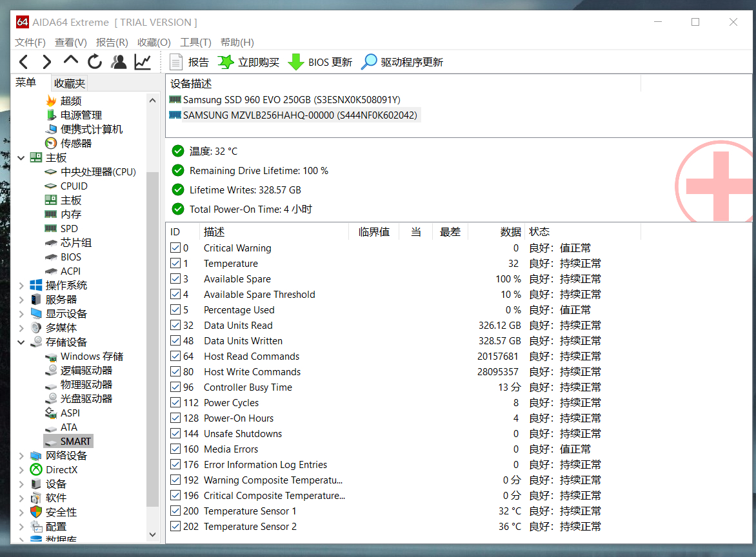Screen dimensions: 756x557
Task: Toggle the Host Write Commands checkbox
Action: tap(175, 371)
